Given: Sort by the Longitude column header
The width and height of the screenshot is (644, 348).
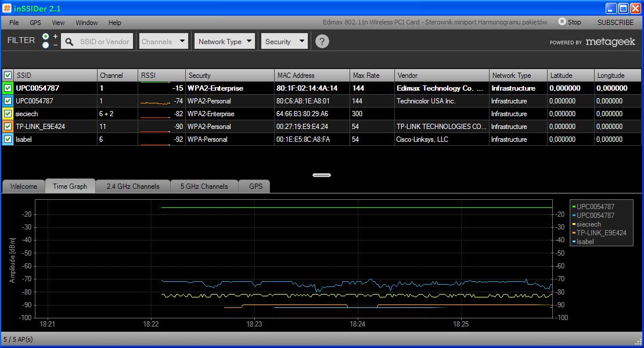Looking at the screenshot, I should point(618,75).
